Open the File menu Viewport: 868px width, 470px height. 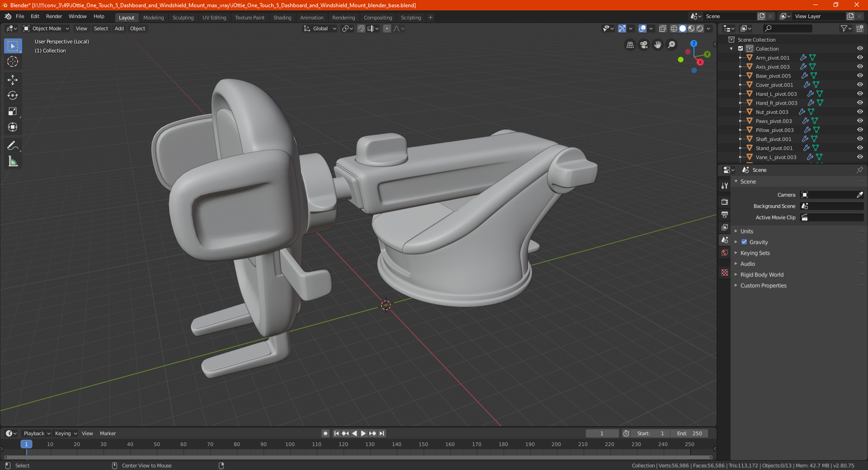click(20, 16)
